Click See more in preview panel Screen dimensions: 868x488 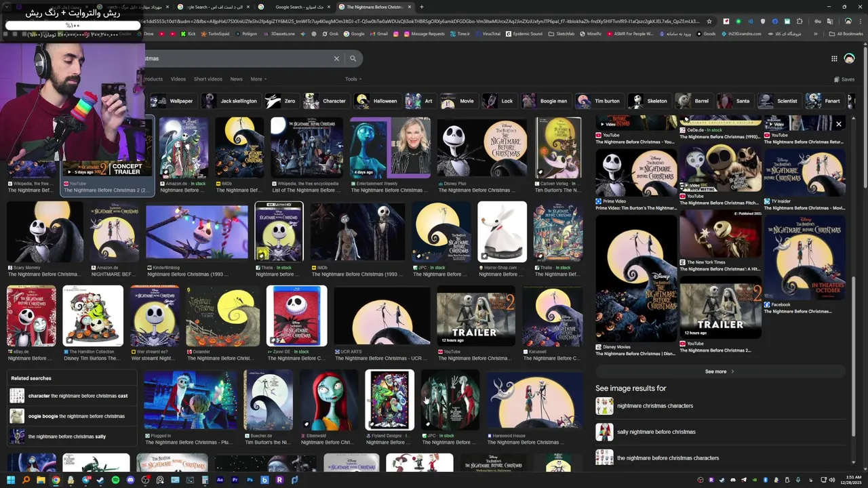719,371
